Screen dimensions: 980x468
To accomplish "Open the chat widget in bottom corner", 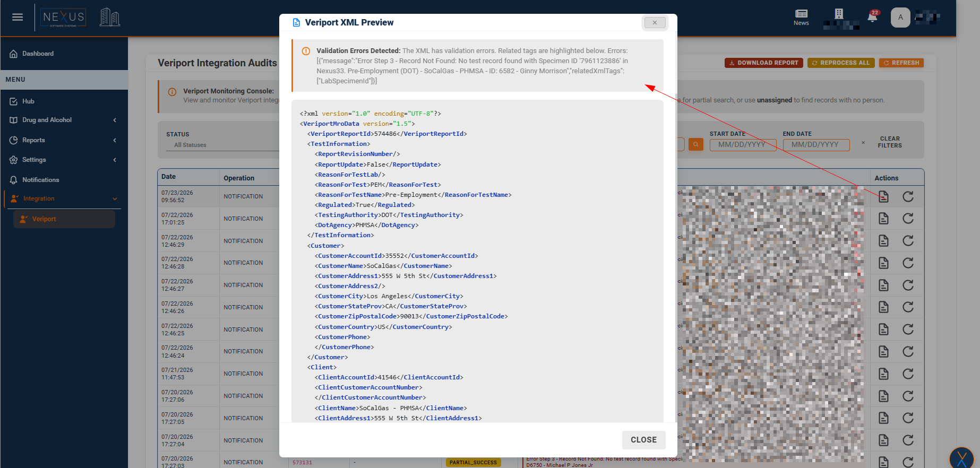I will pos(961,458).
